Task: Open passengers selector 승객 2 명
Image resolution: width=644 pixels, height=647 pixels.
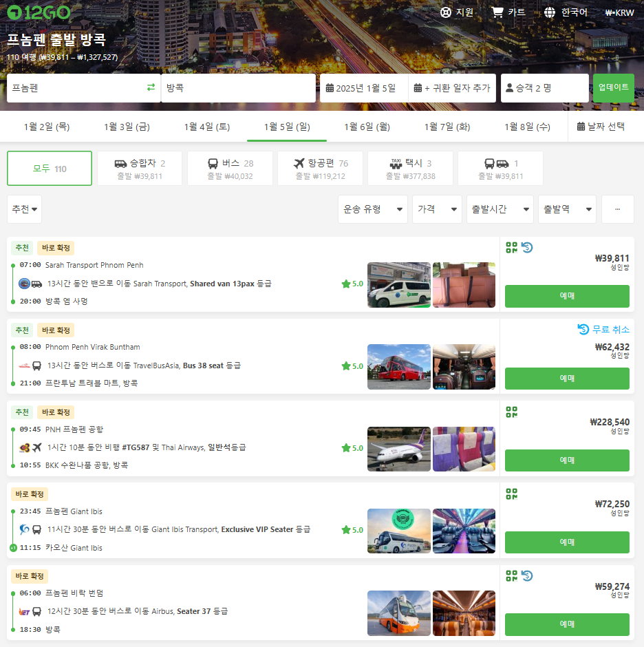Action: point(544,88)
